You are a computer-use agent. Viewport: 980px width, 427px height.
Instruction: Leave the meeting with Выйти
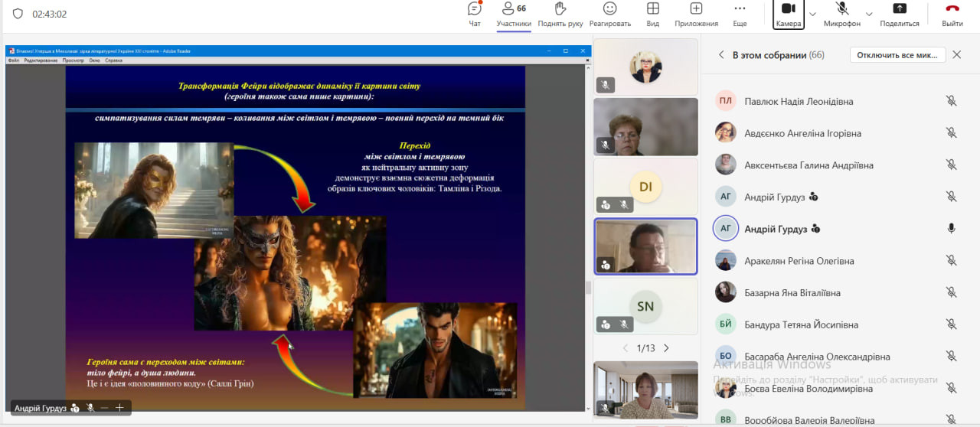pos(952,9)
